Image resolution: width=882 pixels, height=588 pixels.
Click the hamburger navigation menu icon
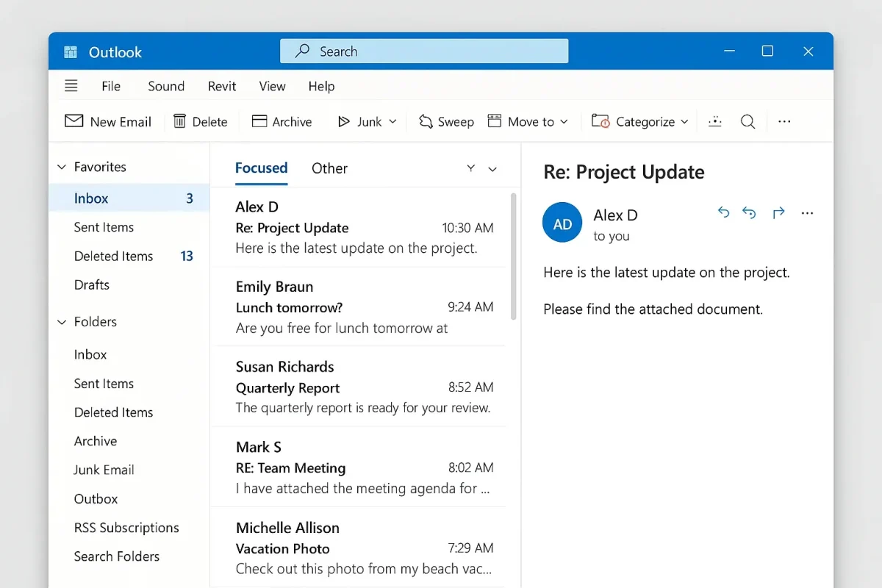click(x=71, y=86)
